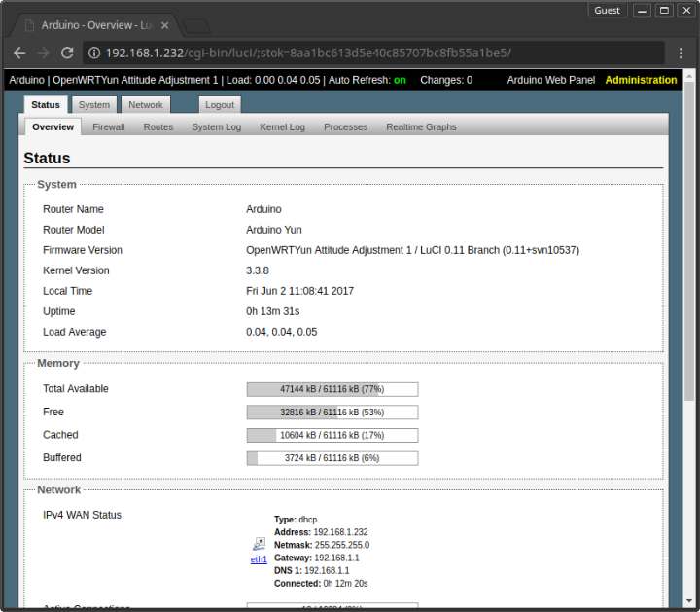The width and height of the screenshot is (700, 612).
Task: Open the Arduino Web Panel link
Action: coord(551,80)
